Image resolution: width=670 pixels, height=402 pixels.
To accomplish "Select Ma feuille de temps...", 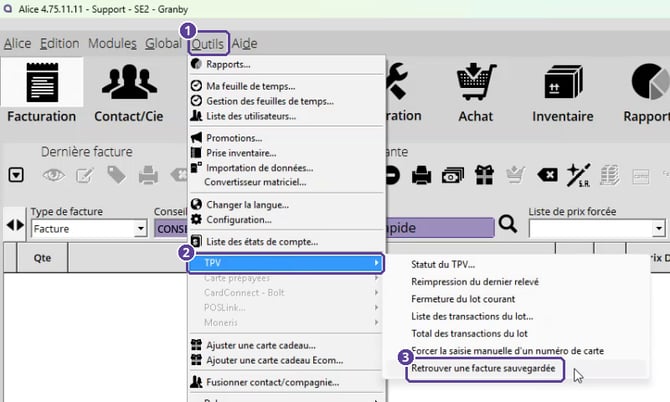I will tap(286, 86).
